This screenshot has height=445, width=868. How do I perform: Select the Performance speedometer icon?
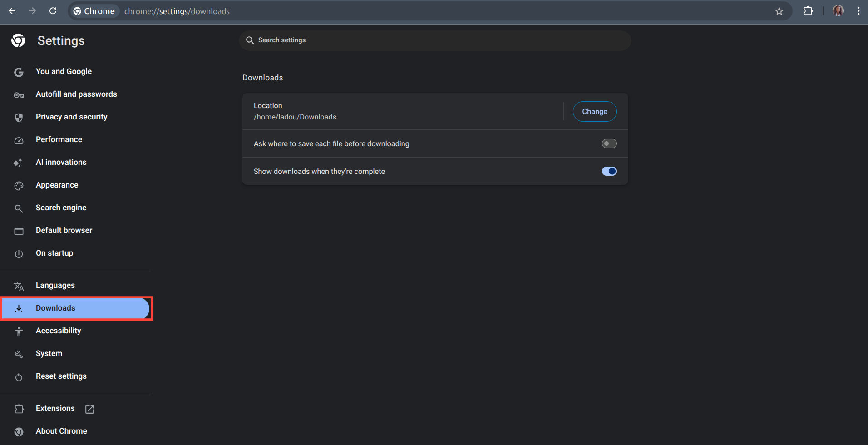19,140
